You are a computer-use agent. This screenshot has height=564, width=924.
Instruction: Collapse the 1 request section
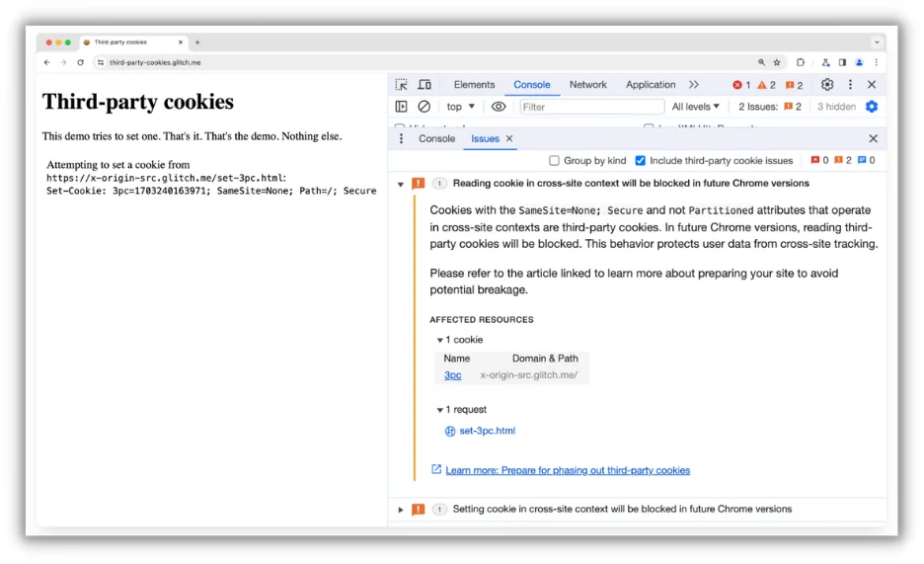tap(439, 410)
